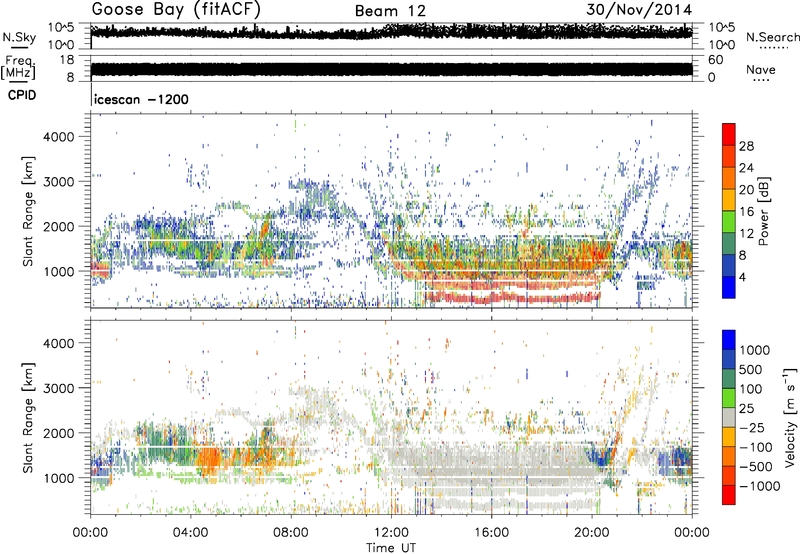This screenshot has height=554, width=800.
Task: Click the "icescan -1200" CPID text
Action: (141, 99)
